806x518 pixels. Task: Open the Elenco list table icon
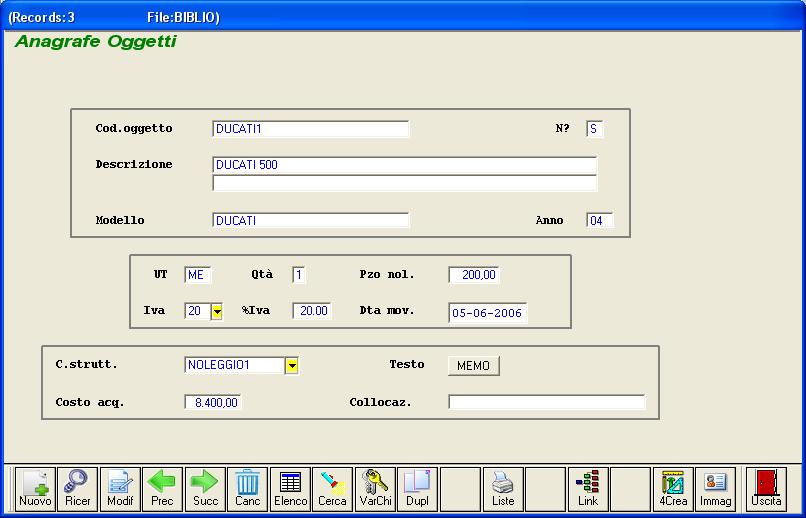click(290, 489)
